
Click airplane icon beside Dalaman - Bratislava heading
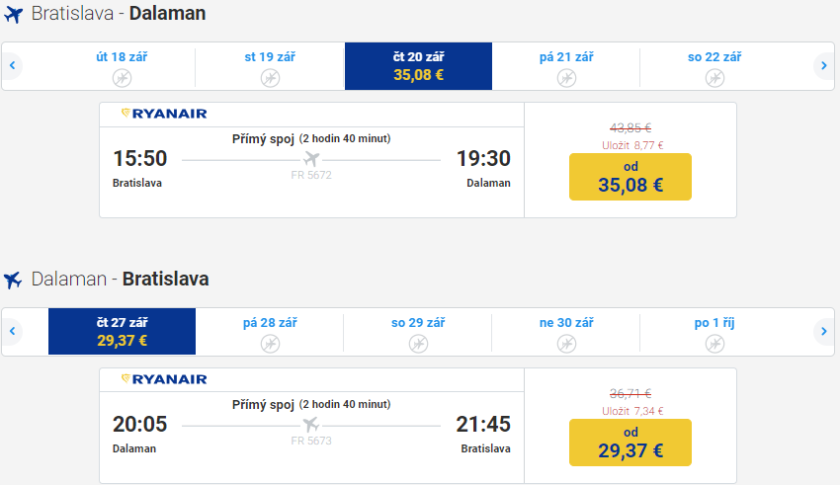click(x=13, y=280)
